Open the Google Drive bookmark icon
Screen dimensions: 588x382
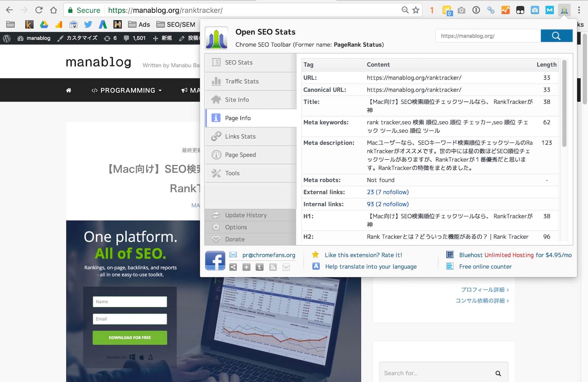click(44, 24)
